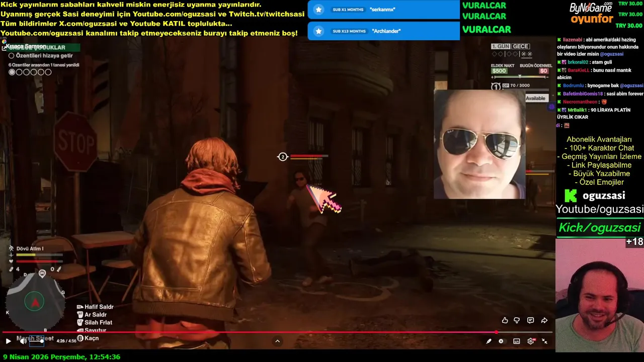Click the +18 badge on webcam

tap(634, 242)
